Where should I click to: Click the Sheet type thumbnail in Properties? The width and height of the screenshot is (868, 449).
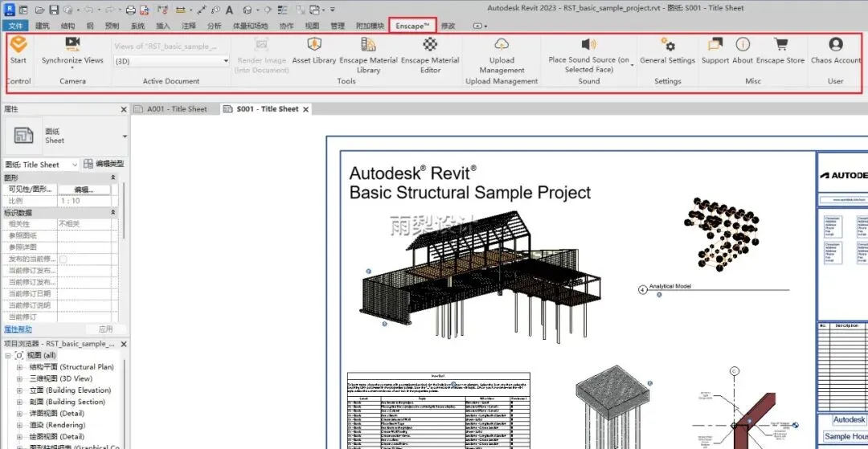pos(23,135)
